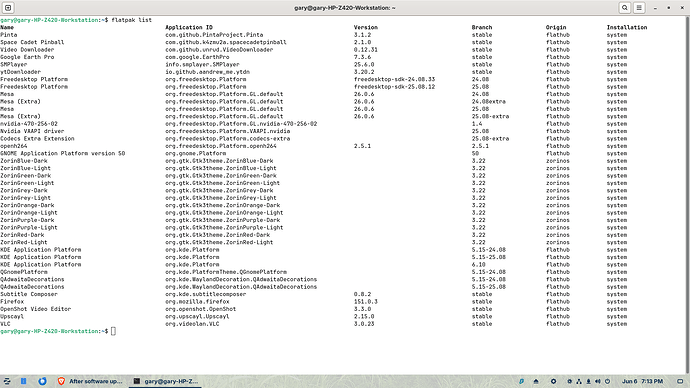The height and width of the screenshot is (388, 690).
Task: Open the terminal hamburger menu
Action: click(x=639, y=7)
